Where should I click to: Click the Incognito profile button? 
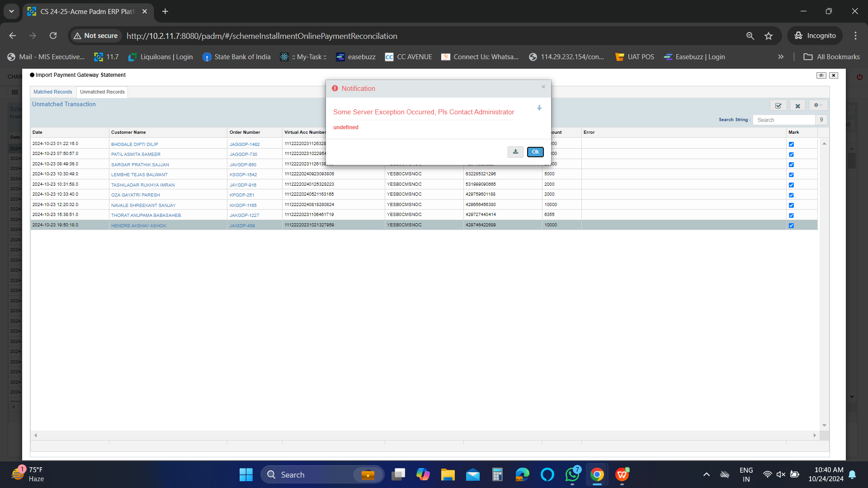(x=815, y=36)
